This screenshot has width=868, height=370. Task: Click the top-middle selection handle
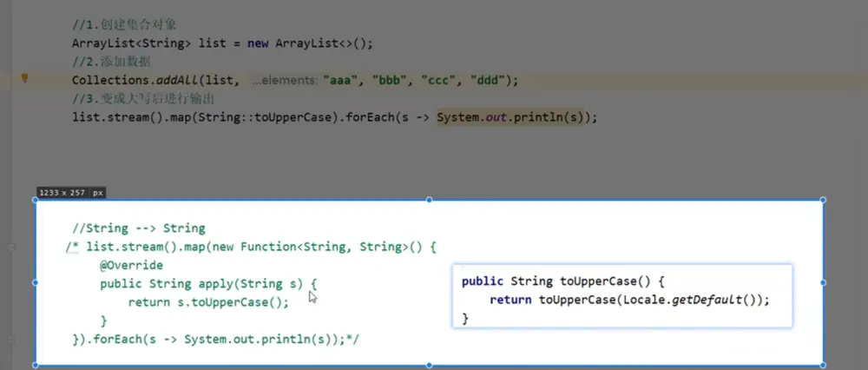point(429,200)
